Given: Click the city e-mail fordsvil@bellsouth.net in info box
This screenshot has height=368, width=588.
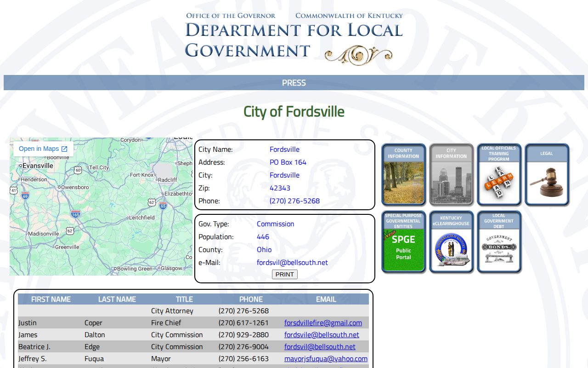Looking at the screenshot, I should [x=292, y=263].
